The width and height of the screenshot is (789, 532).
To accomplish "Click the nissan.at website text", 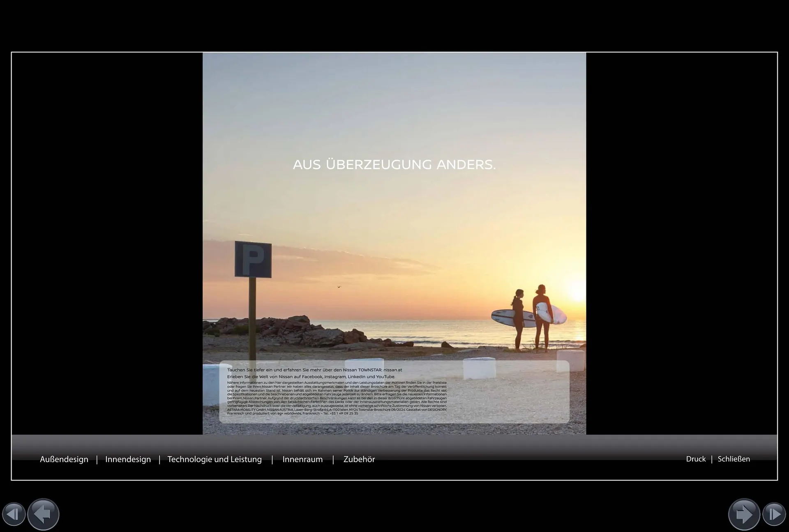I will 393,370.
